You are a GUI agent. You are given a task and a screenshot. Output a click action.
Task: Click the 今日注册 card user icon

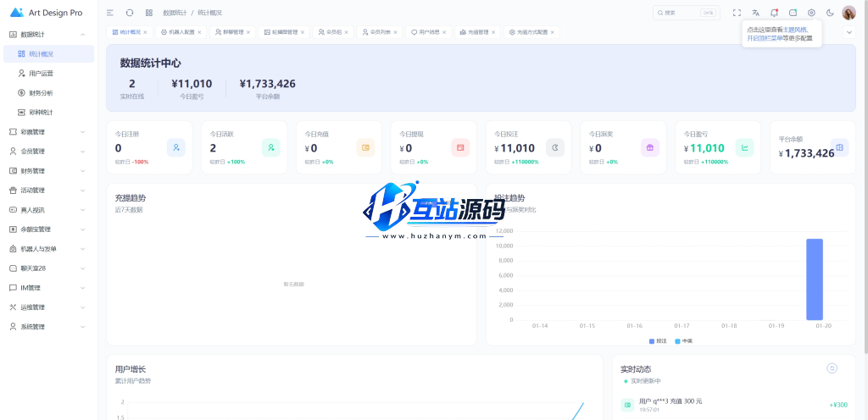coord(176,147)
